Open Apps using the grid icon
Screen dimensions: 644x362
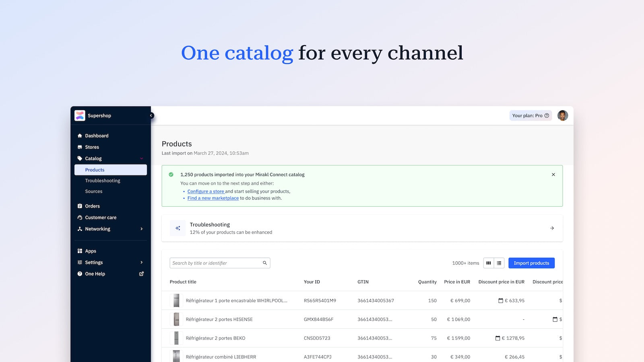[80, 251]
